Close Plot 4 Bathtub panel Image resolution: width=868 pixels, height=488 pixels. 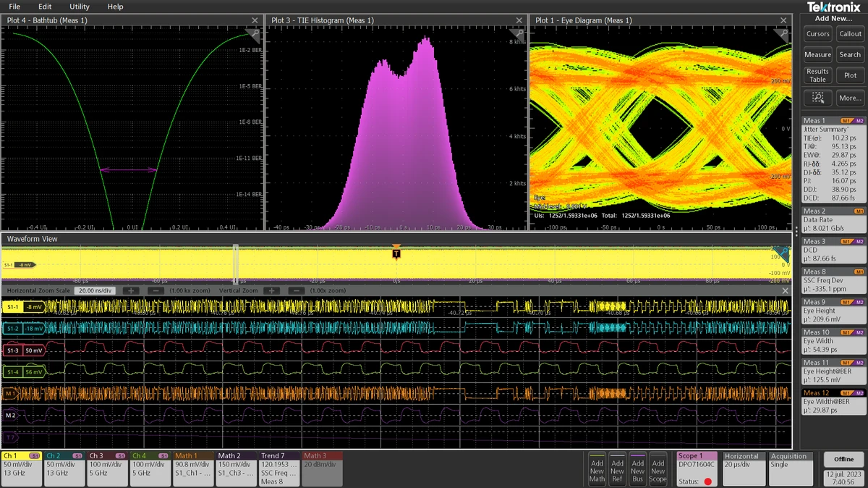click(x=255, y=20)
